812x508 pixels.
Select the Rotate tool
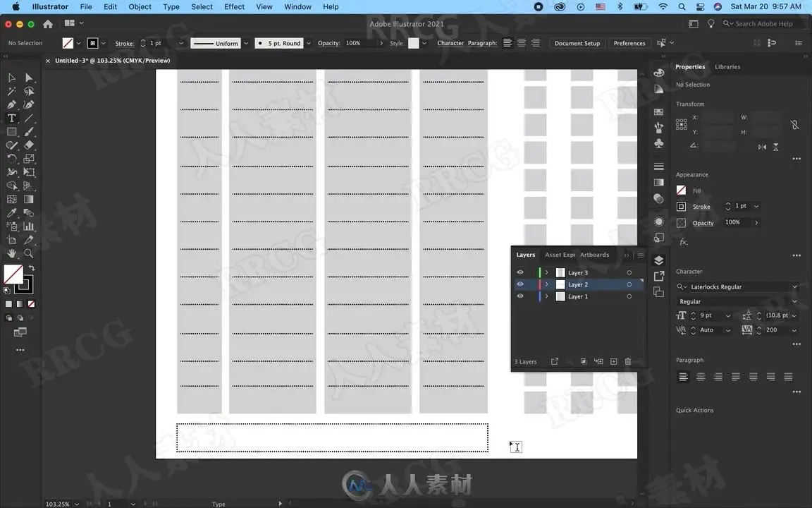(x=11, y=159)
